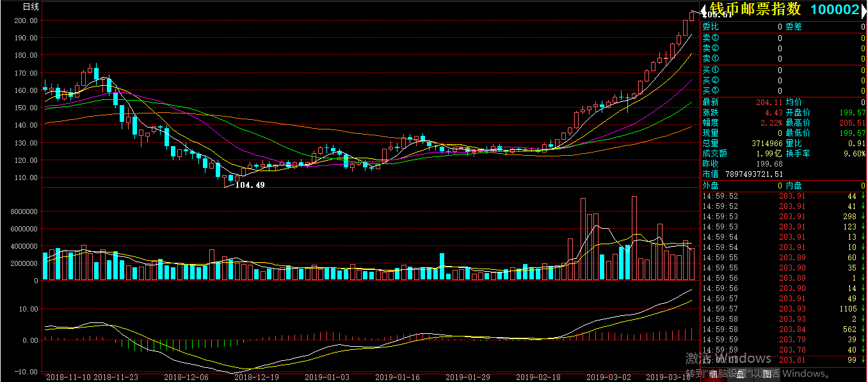Click the 钱币邮票指数 title
868x382 pixels.
pyautogui.click(x=755, y=10)
